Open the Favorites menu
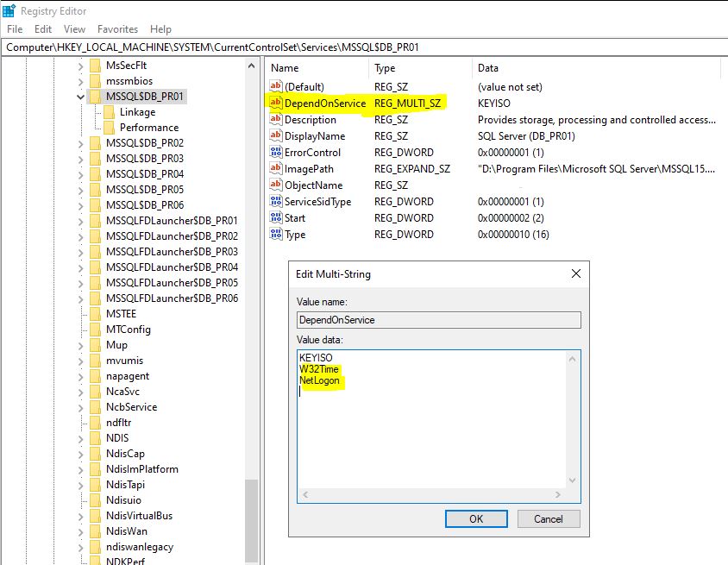Image resolution: width=728 pixels, height=565 pixels. [117, 29]
